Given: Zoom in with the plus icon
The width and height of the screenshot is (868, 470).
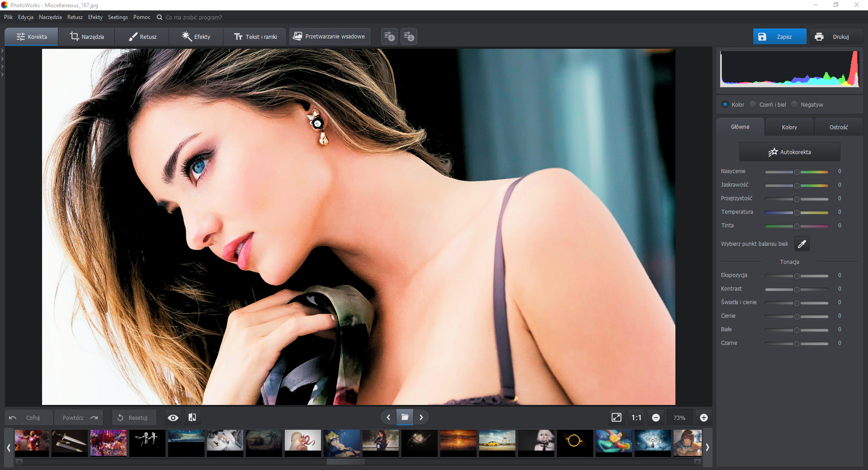Looking at the screenshot, I should click(x=704, y=418).
